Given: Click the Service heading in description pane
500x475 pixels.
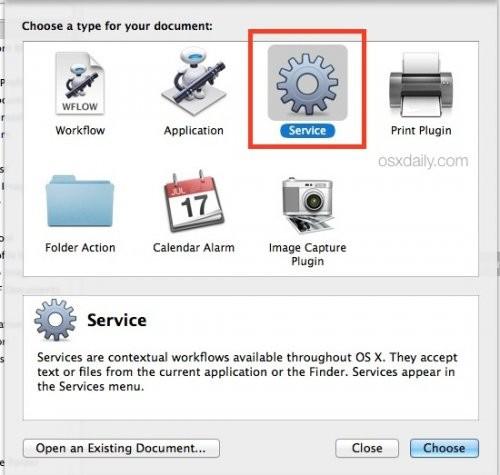Looking at the screenshot, I should tap(117, 320).
